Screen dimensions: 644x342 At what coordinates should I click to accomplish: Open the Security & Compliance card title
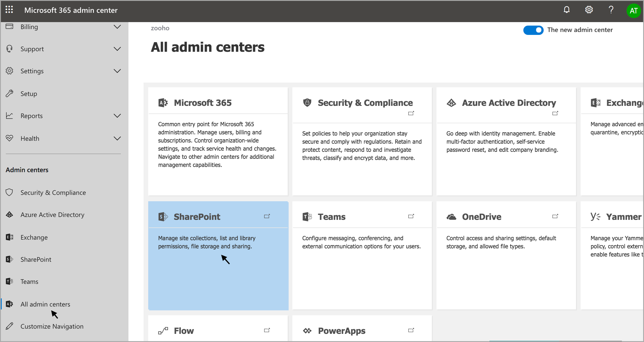pos(365,103)
